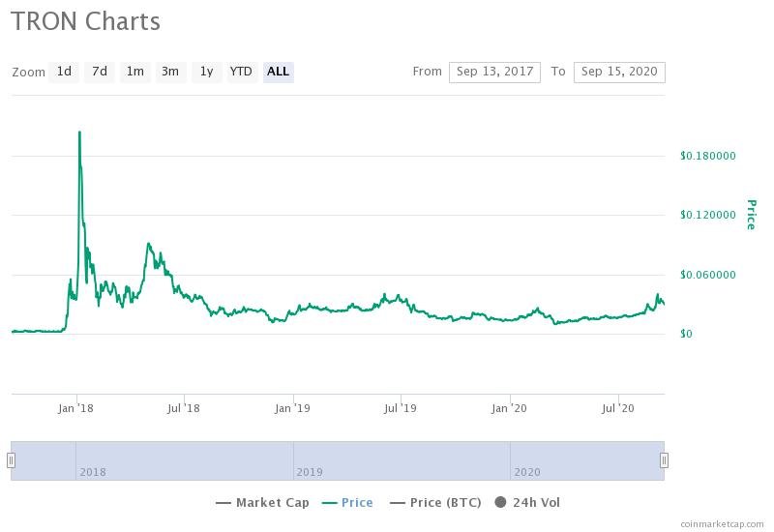Click the 2020 section in navigator

[x=587, y=461]
